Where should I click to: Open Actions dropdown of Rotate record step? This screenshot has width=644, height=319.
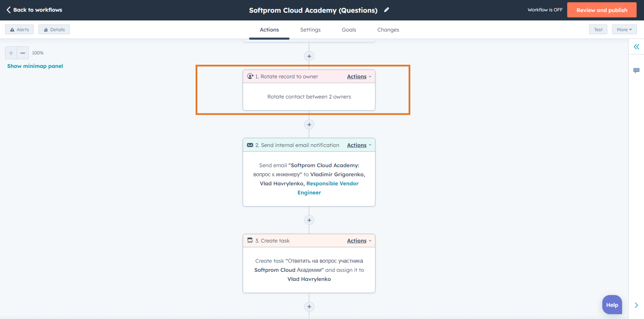coord(359,76)
